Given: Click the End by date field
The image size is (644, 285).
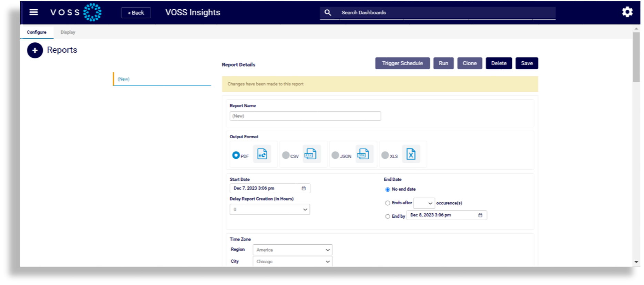Looking at the screenshot, I should [x=447, y=215].
